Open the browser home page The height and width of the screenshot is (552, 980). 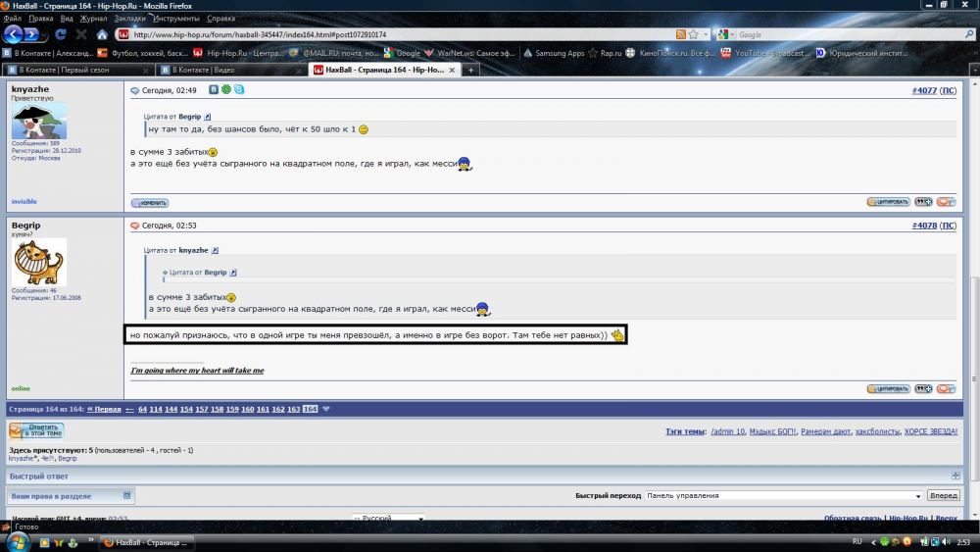pyautogui.click(x=102, y=34)
